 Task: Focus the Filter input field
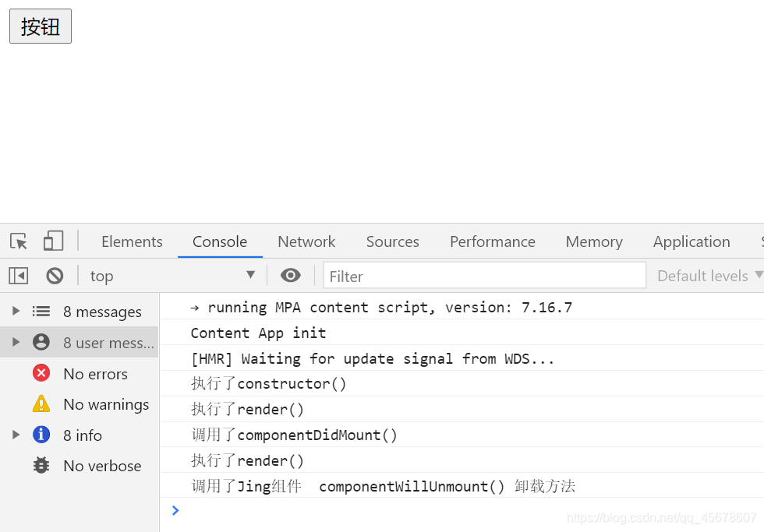(485, 276)
